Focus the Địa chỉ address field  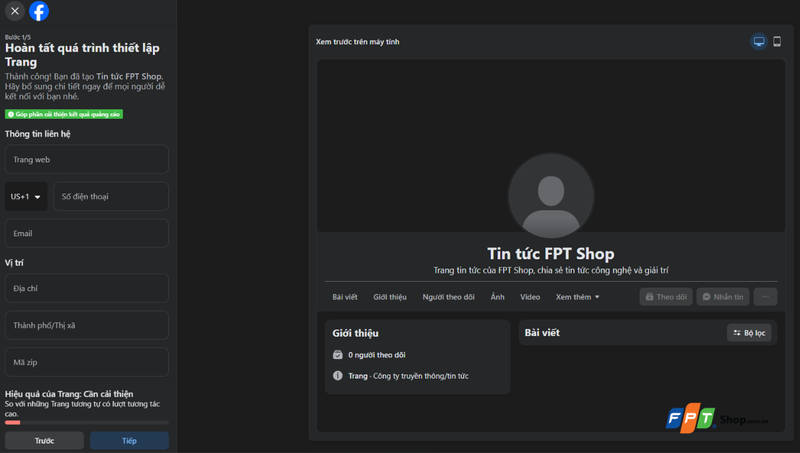87,288
